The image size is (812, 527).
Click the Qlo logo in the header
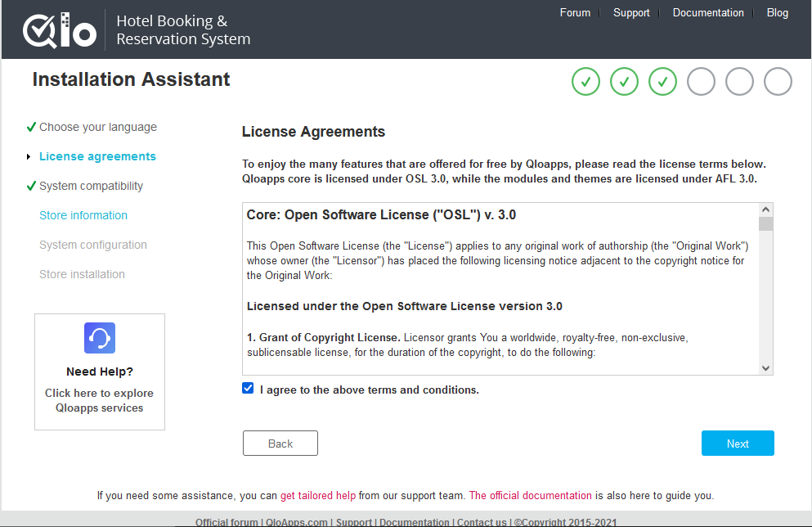point(60,30)
